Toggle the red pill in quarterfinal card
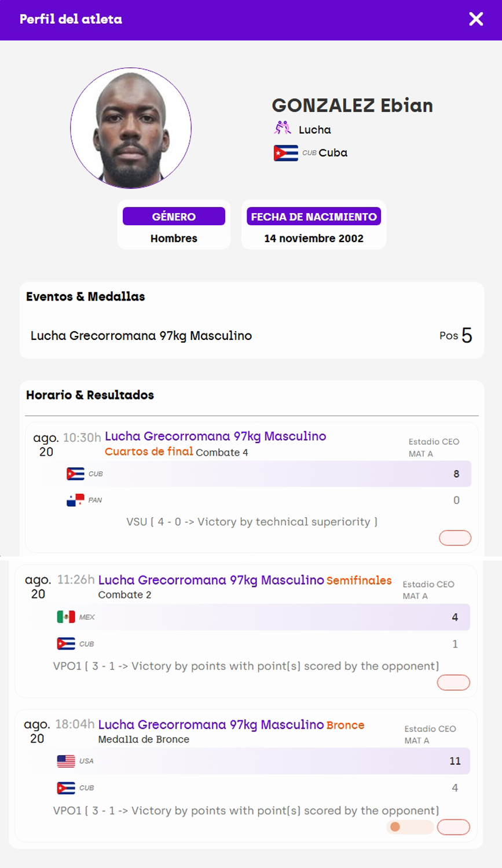This screenshot has height=868, width=502. click(x=455, y=538)
